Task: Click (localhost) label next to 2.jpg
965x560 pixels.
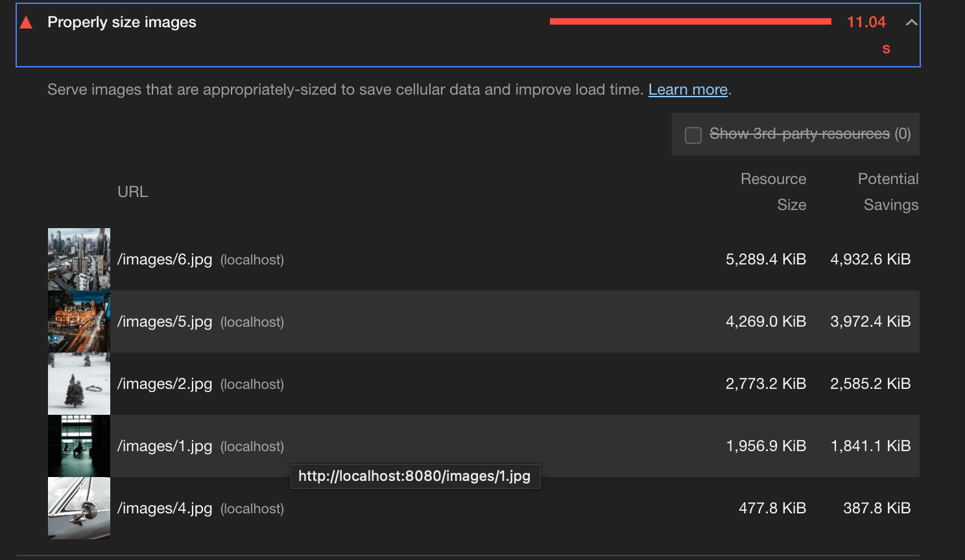Action: [252, 384]
